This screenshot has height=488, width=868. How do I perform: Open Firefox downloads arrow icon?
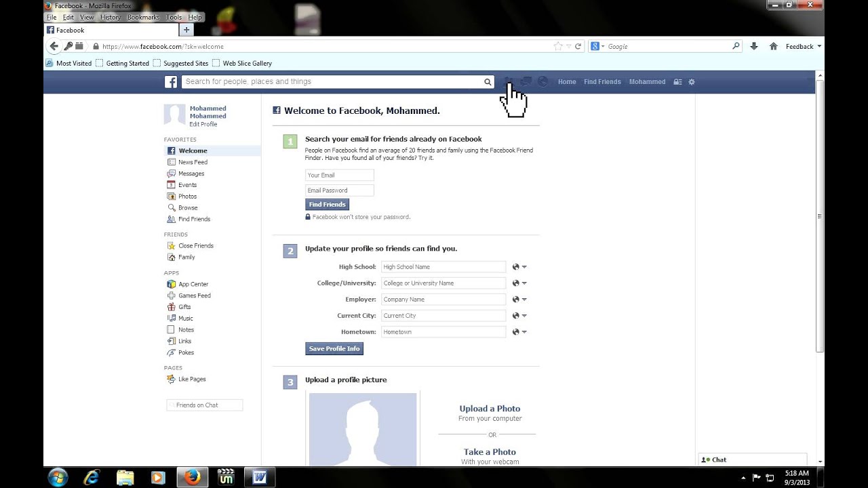754,46
